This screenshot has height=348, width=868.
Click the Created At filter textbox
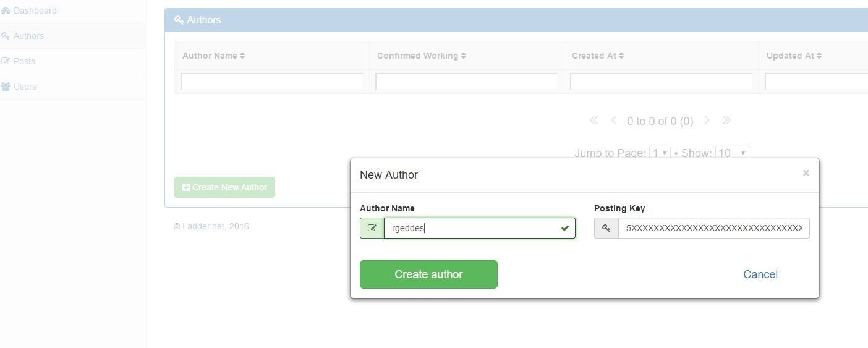pyautogui.click(x=661, y=81)
